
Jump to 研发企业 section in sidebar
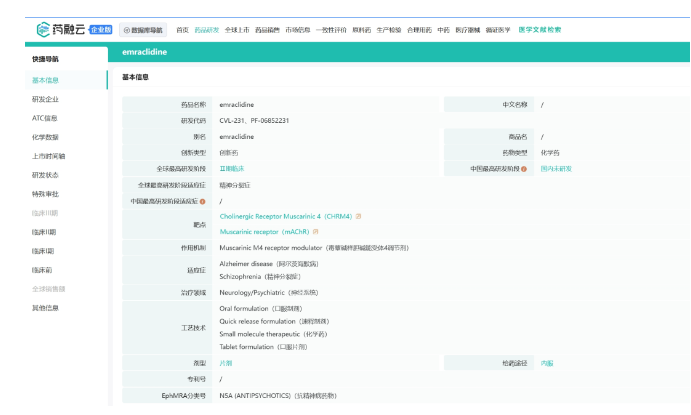coord(45,99)
